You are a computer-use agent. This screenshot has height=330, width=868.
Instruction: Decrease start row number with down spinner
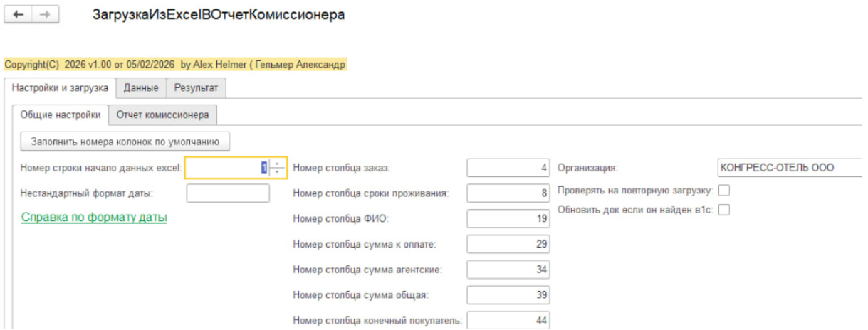click(278, 173)
